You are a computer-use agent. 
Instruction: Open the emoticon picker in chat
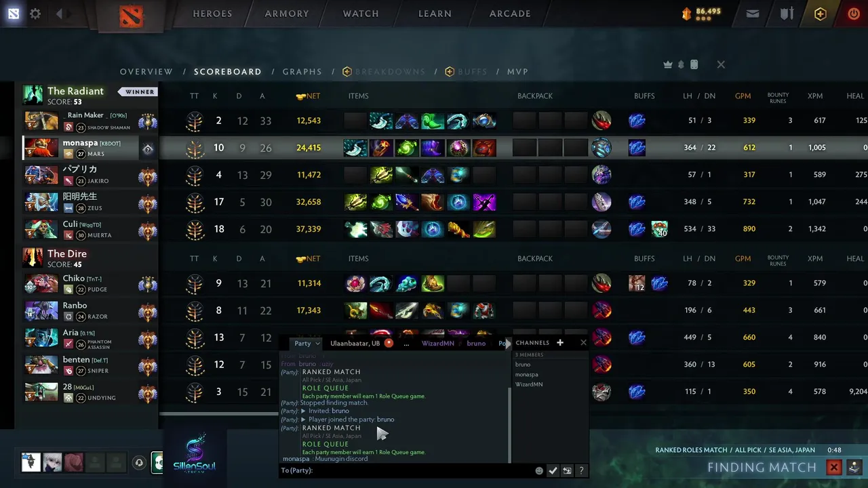click(539, 470)
